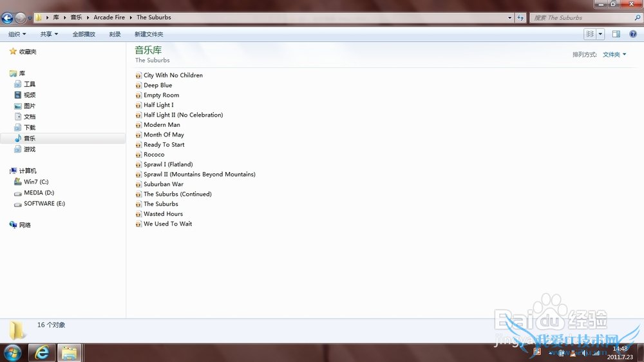Select 网络 in the sidebar

[20, 225]
